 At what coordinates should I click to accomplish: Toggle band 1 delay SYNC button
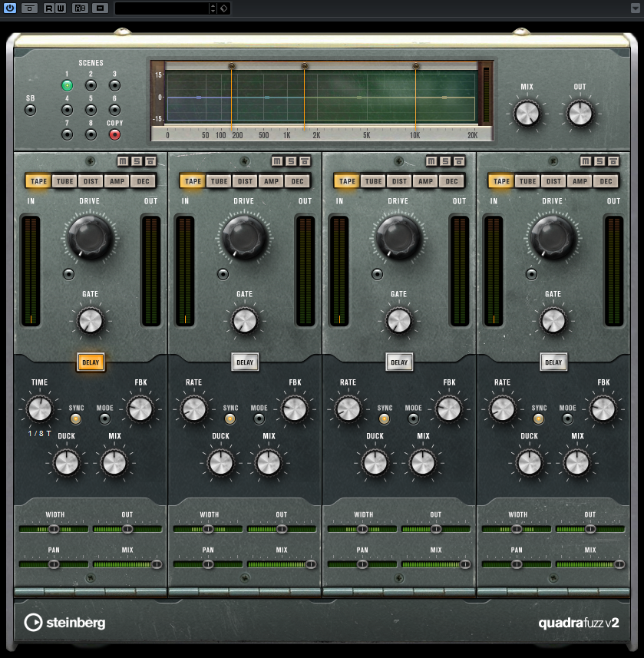coord(75,418)
